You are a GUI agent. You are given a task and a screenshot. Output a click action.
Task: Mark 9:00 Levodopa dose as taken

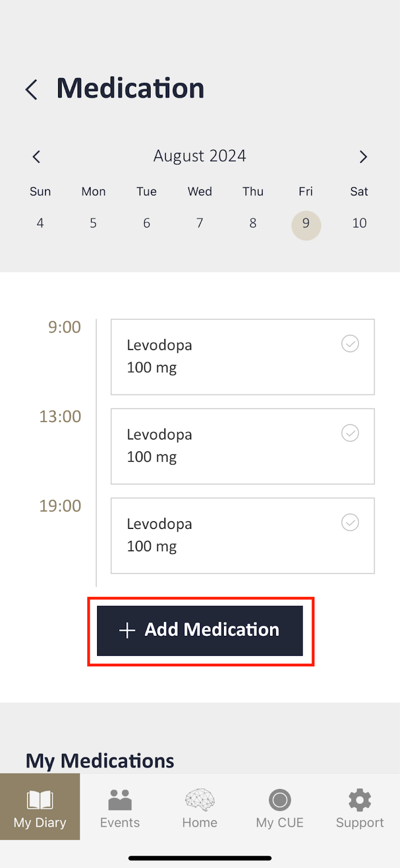pos(350,343)
